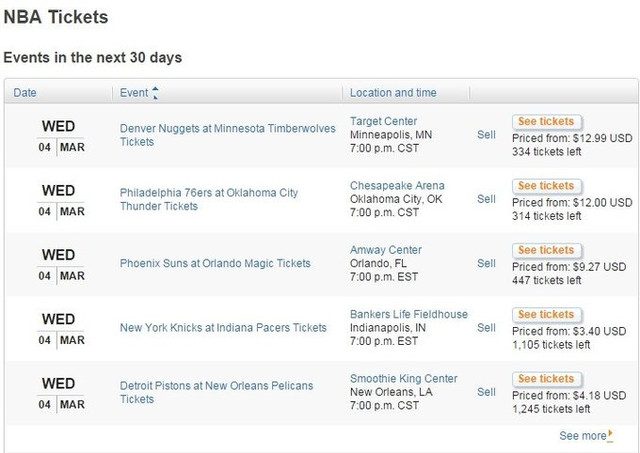640x453 pixels.
Task: Sort the table by the Date column
Action: click(25, 93)
